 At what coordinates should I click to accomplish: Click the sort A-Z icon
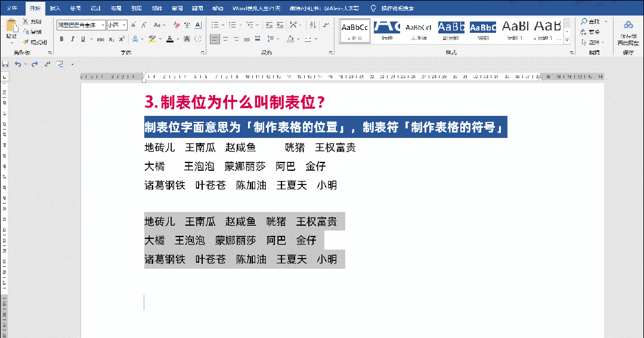(x=312, y=25)
